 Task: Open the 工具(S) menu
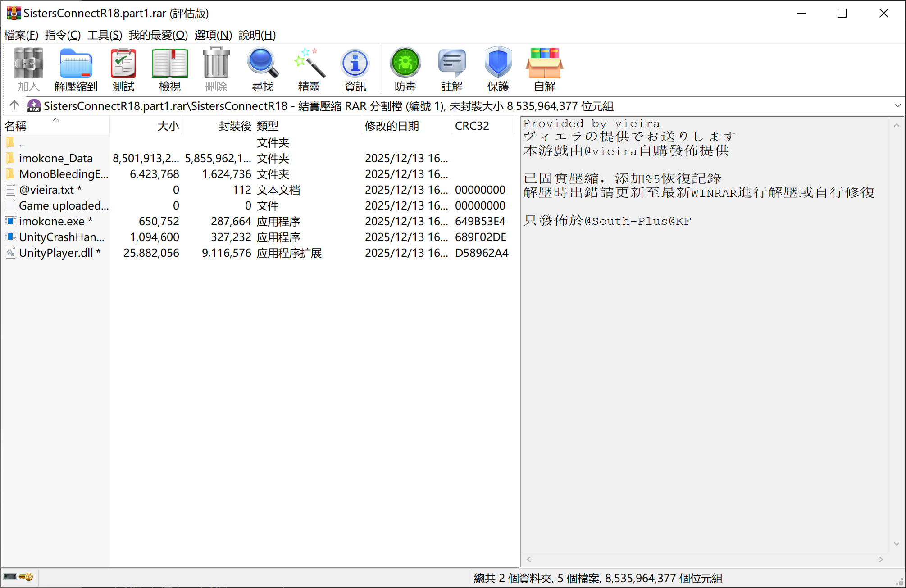(x=105, y=35)
